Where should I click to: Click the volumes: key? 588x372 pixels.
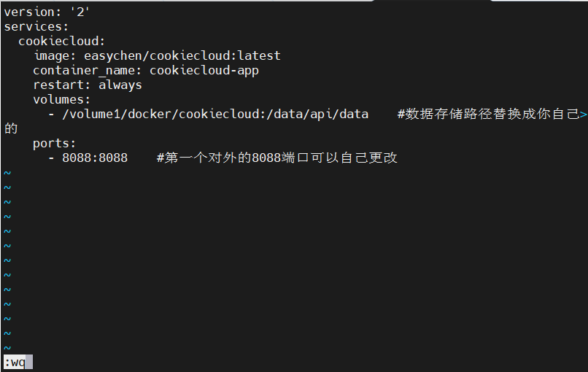point(62,99)
